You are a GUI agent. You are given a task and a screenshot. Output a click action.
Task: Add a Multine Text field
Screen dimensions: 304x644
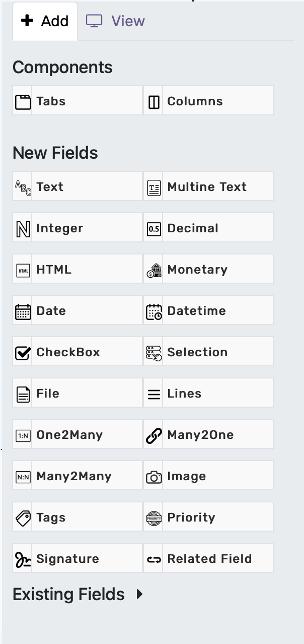click(208, 187)
